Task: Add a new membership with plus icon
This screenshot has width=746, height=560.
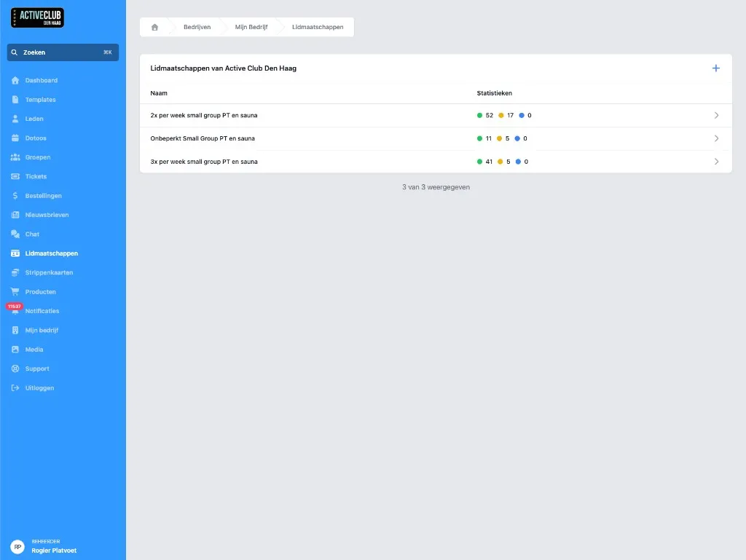Action: 715,68
